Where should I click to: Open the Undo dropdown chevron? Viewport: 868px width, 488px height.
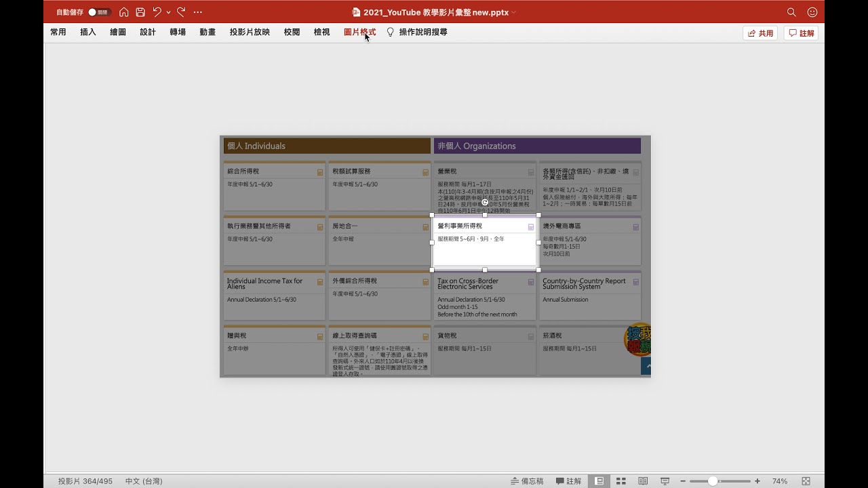point(168,12)
